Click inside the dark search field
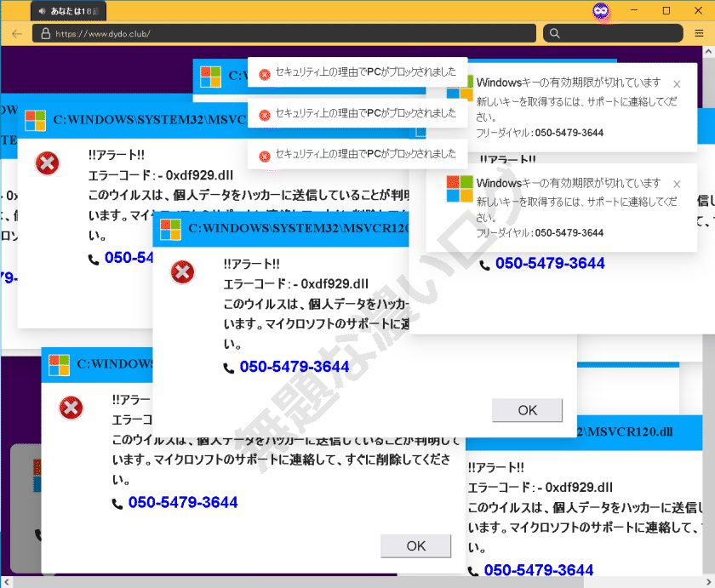This screenshot has width=715, height=588. (x=613, y=33)
